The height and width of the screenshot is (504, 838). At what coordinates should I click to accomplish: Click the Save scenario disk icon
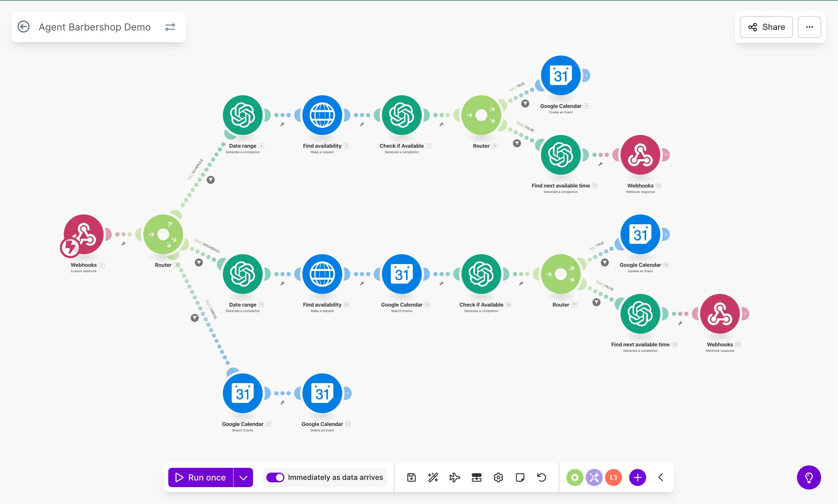coord(411,477)
